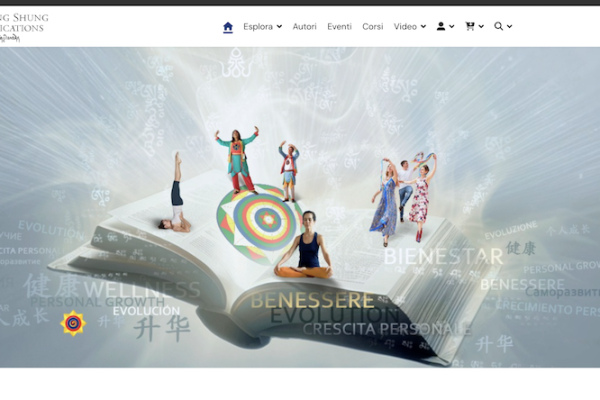The image size is (600, 400).
Task: Open the Autori page
Action: pyautogui.click(x=305, y=26)
